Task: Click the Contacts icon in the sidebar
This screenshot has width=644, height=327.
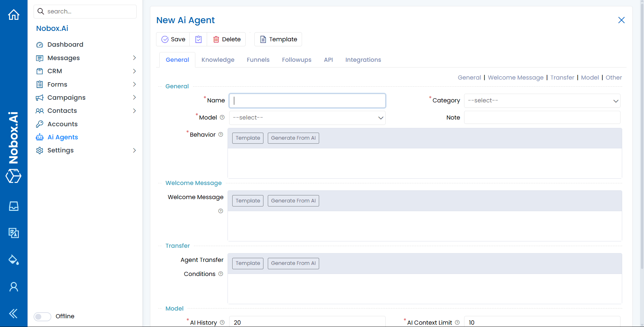Action: point(40,110)
